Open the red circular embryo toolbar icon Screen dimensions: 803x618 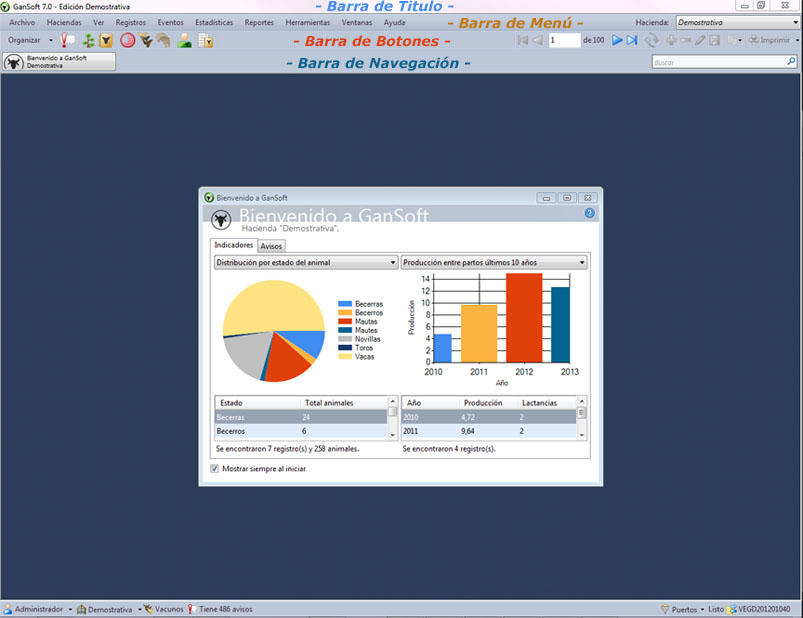tap(128, 40)
